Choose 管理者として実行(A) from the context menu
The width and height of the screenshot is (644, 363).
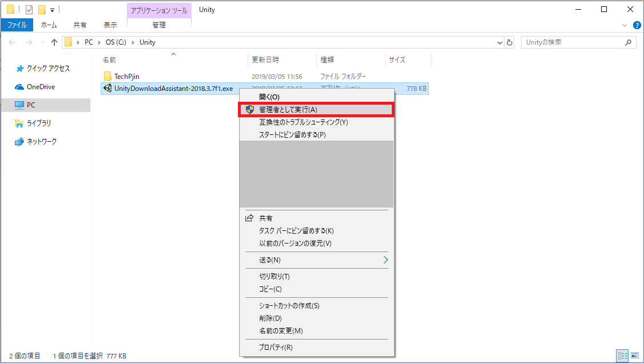(316, 110)
